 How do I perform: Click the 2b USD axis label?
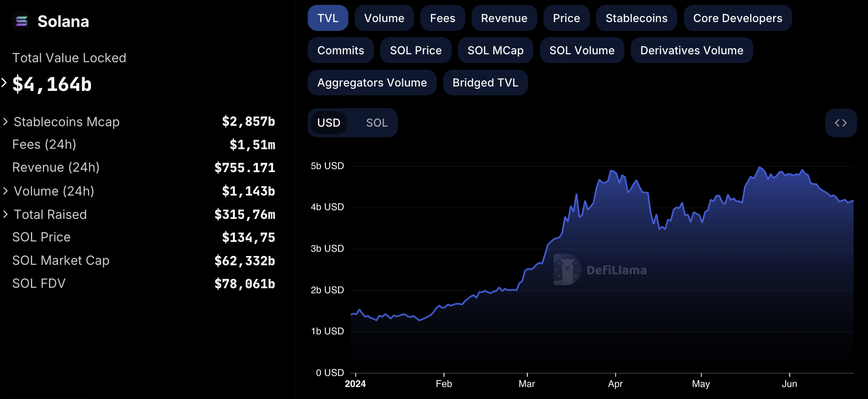pos(327,290)
